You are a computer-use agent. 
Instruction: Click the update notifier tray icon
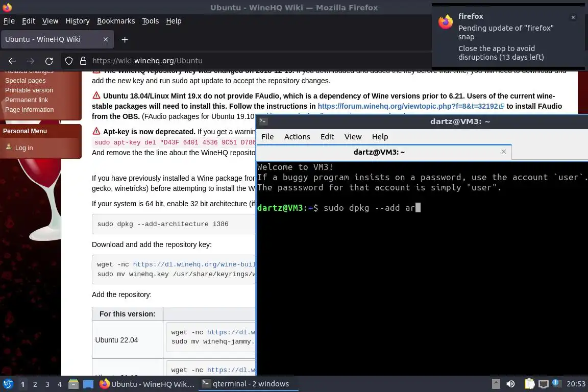pos(556,383)
